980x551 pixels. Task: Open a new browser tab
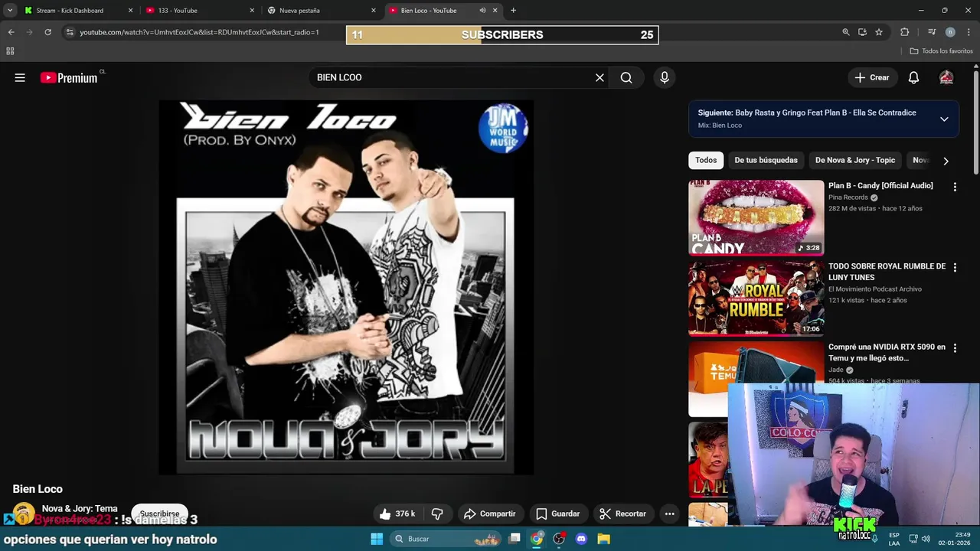click(513, 11)
